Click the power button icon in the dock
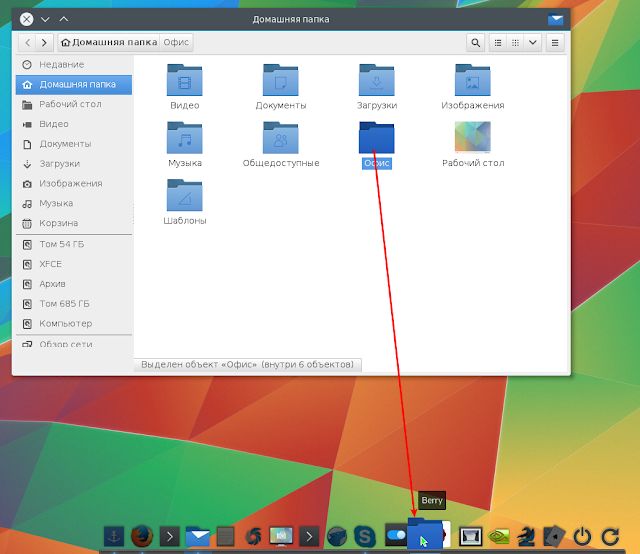 click(582, 536)
